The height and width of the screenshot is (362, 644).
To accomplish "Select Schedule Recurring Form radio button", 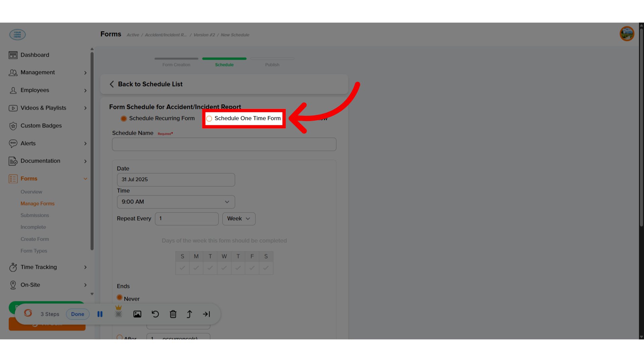I will pyautogui.click(x=124, y=119).
